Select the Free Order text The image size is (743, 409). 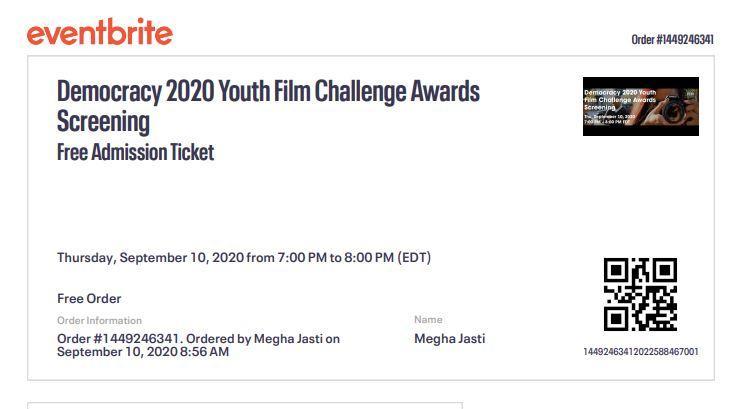point(89,299)
